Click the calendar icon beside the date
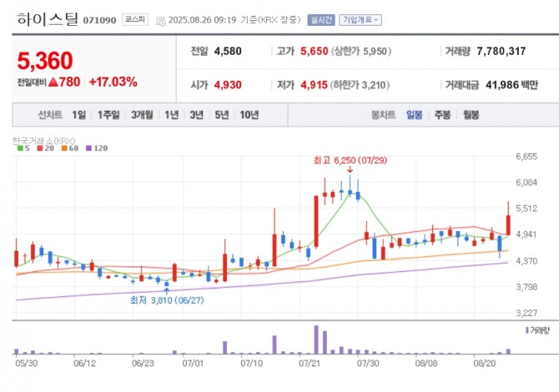Image resolution: width=559 pixels, height=392 pixels. tap(161, 21)
